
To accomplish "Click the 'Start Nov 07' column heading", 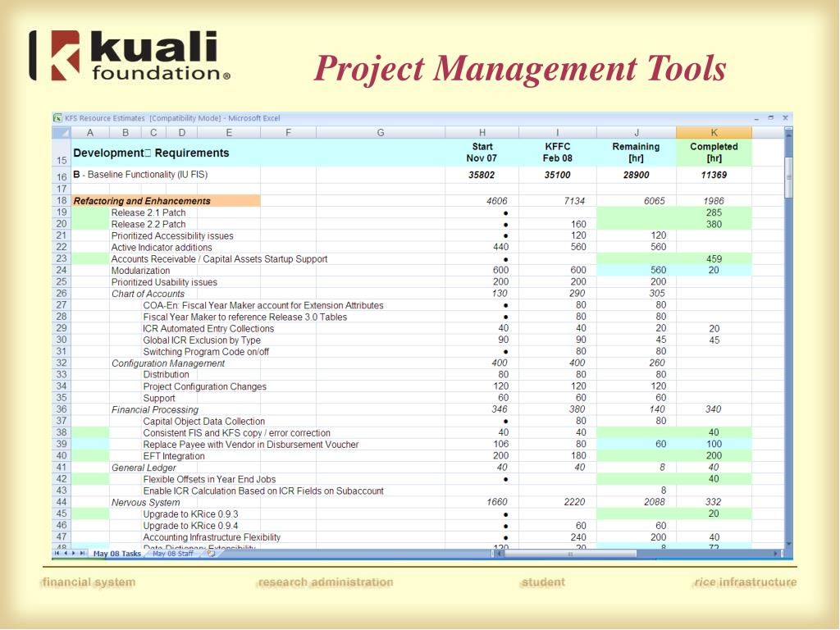I will pos(482,153).
